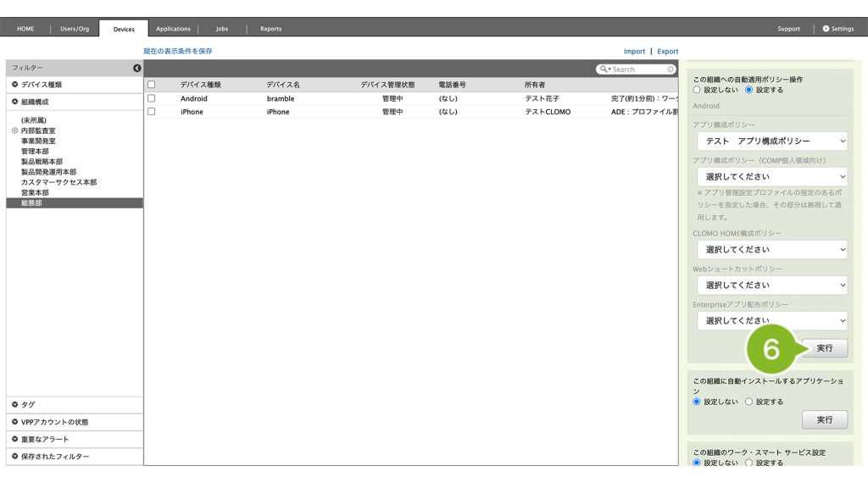Expand 内部監査室 tree node plus icon

pyautogui.click(x=14, y=131)
